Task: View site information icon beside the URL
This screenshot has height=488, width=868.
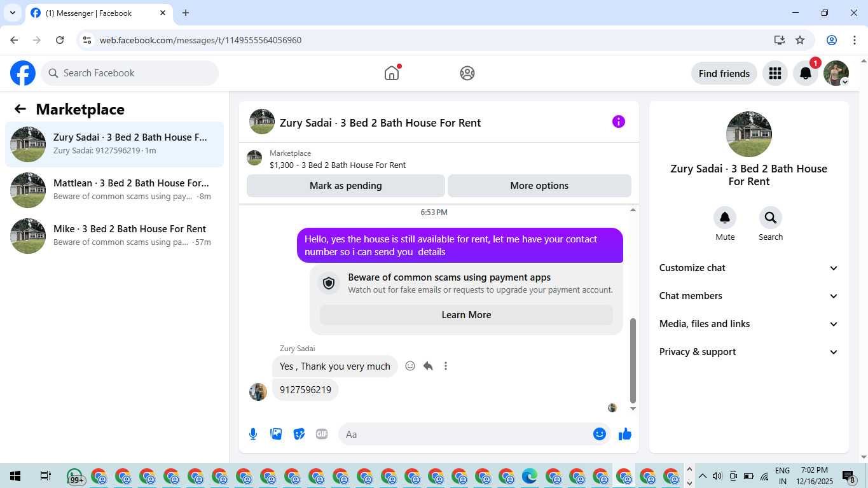Action: click(88, 40)
